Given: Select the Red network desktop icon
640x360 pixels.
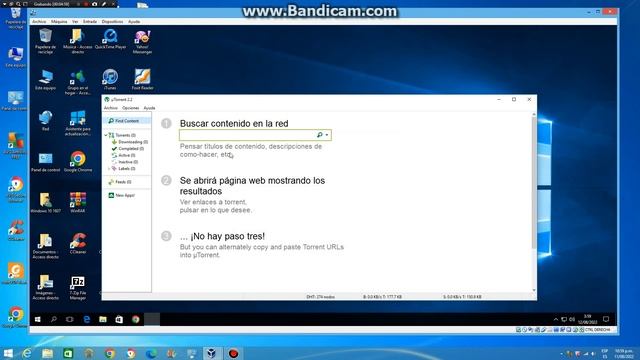Looking at the screenshot, I should [x=45, y=120].
